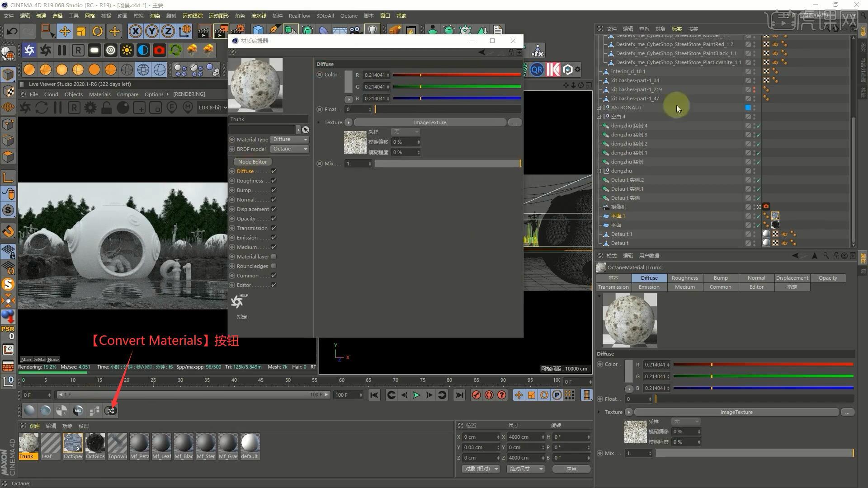Open the BRDF model dropdown
868x488 pixels.
tap(290, 149)
